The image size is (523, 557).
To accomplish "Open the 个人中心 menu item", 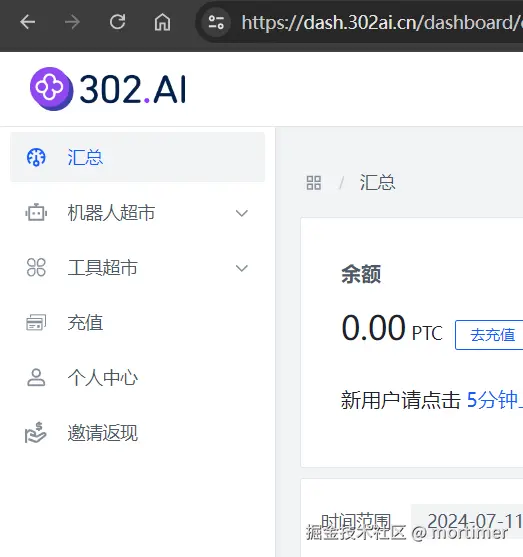I will point(138,378).
